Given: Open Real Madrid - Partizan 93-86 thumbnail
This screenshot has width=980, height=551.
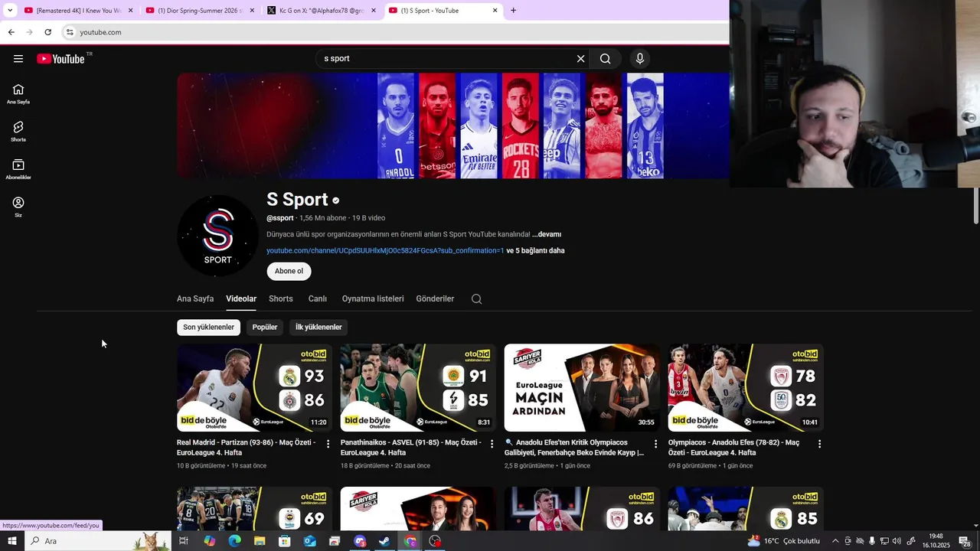Looking at the screenshot, I should 255,387.
